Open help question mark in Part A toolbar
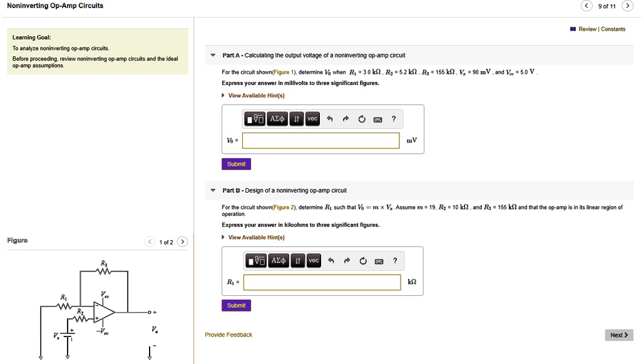This screenshot has width=641, height=364. [394, 119]
